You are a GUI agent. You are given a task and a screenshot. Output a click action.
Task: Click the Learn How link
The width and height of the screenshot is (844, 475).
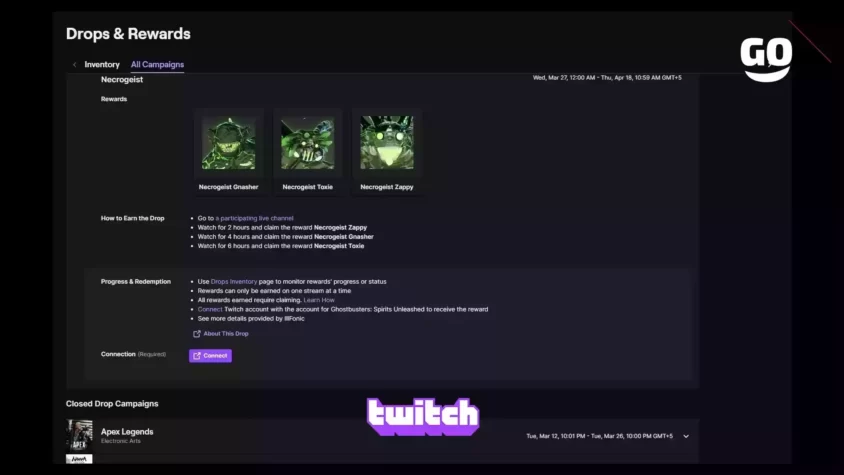[319, 300]
